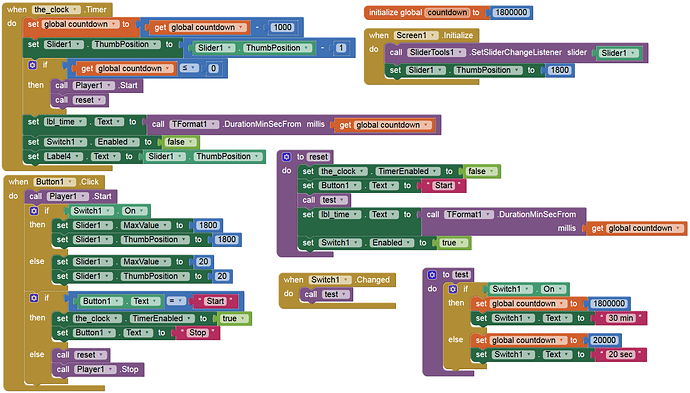Open the ≤ comparison operator dropdown
The height and width of the screenshot is (393, 690).
(190, 68)
